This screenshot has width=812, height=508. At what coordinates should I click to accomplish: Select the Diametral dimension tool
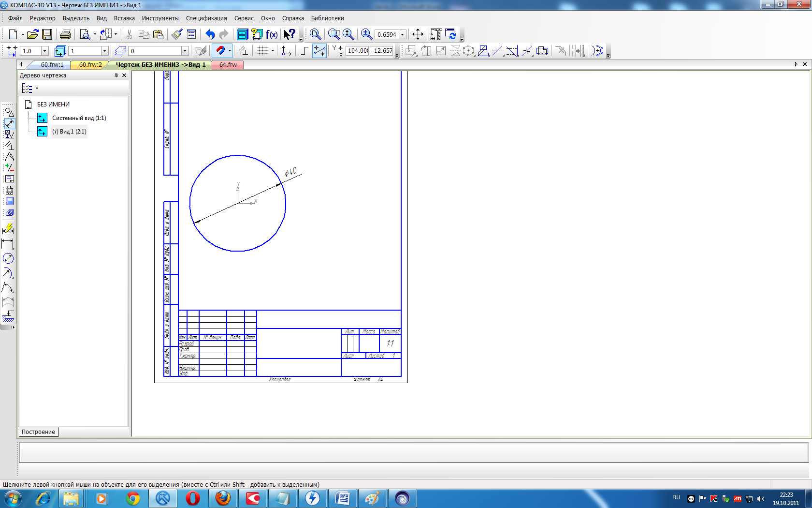tap(8, 258)
